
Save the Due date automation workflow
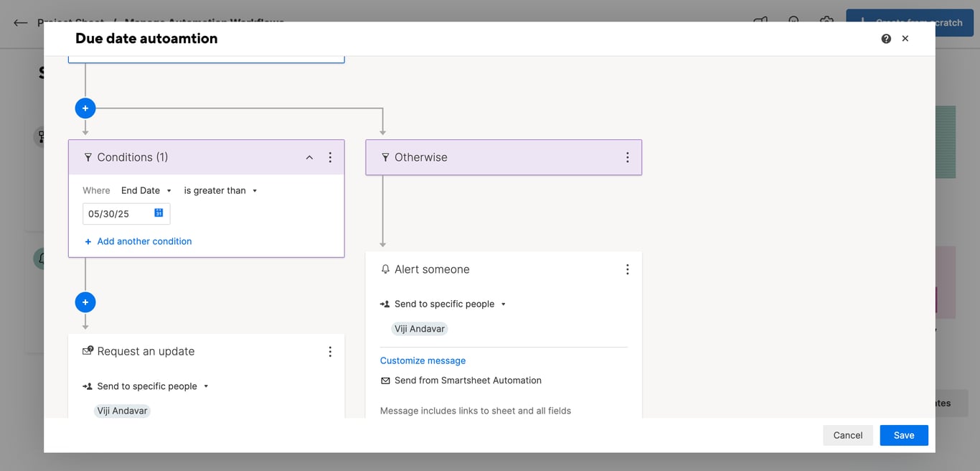tap(903, 435)
